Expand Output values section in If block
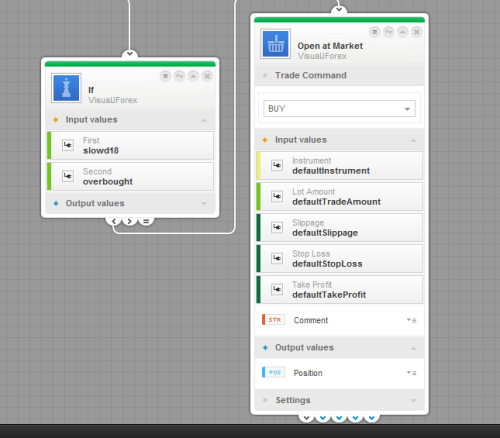The width and height of the screenshot is (500, 438). pyautogui.click(x=204, y=203)
